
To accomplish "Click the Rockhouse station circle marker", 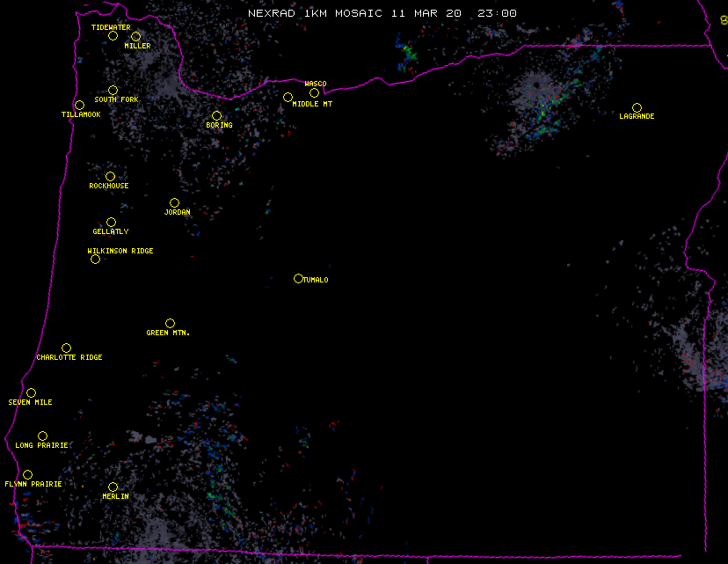I will pyautogui.click(x=110, y=177).
